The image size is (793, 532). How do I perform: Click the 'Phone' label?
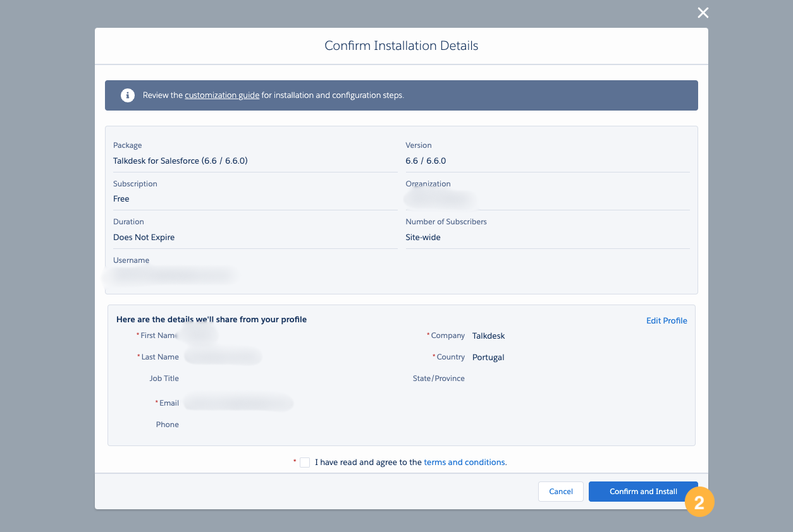coord(168,425)
